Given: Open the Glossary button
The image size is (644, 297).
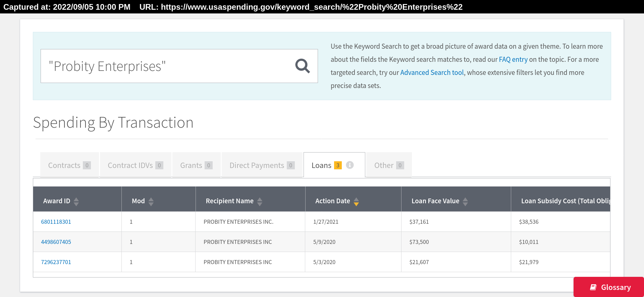Looking at the screenshot, I should [609, 287].
